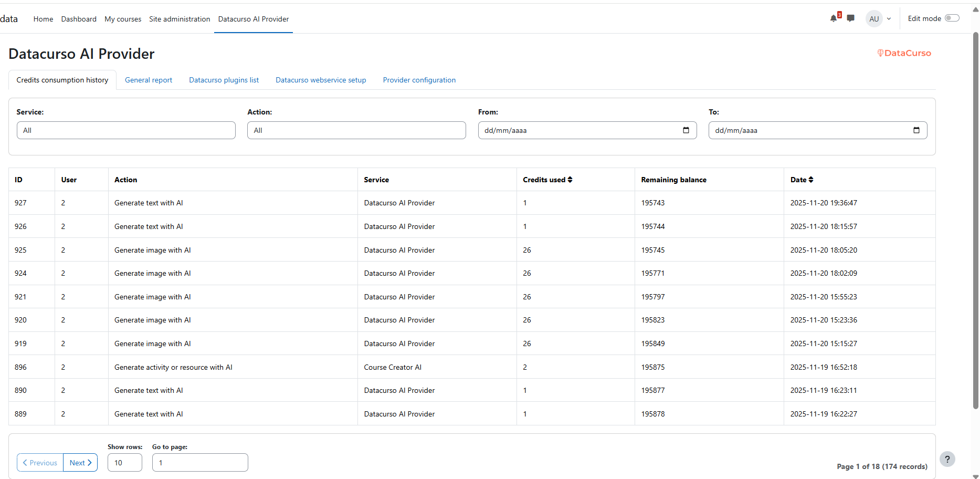Viewport: 980px width, 479px height.
Task: Open the Provider configuration tab
Action: pyautogui.click(x=419, y=80)
